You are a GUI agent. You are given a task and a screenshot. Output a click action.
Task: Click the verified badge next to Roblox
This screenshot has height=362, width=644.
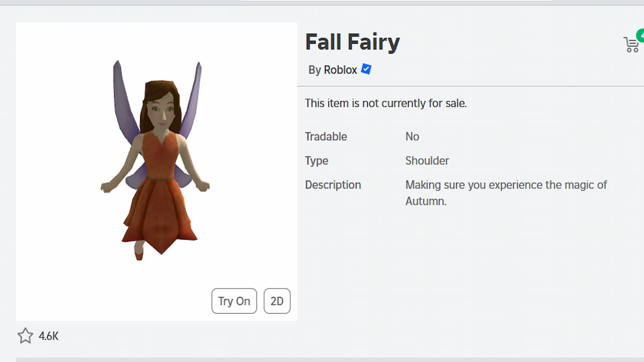tap(366, 69)
